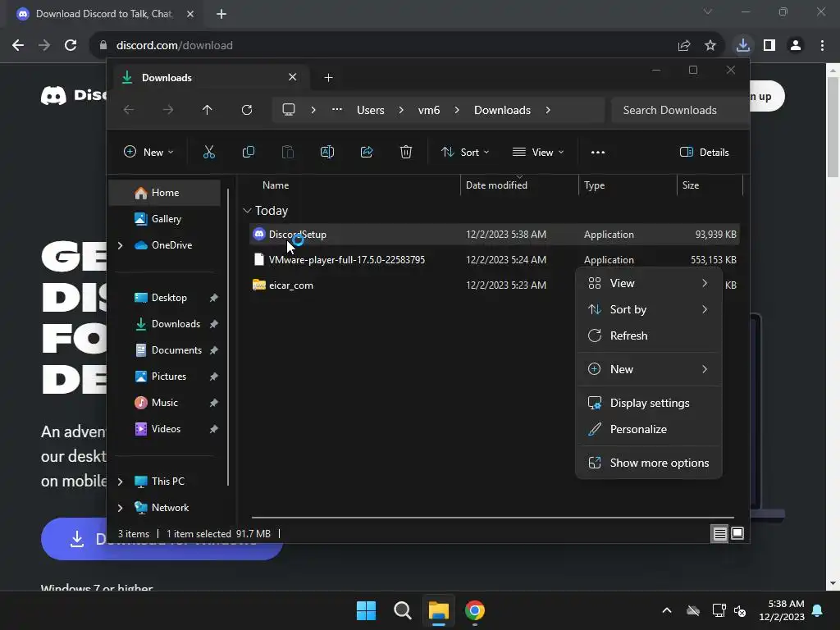
Task: Select Personalize in context menu
Action: pos(648,429)
